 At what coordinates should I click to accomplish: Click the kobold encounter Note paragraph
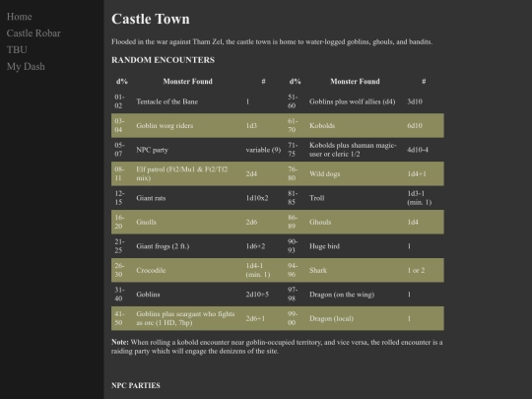tap(277, 347)
